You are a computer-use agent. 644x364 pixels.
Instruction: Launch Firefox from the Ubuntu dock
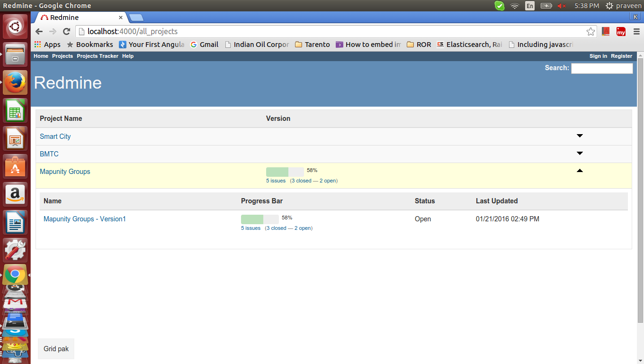15,82
